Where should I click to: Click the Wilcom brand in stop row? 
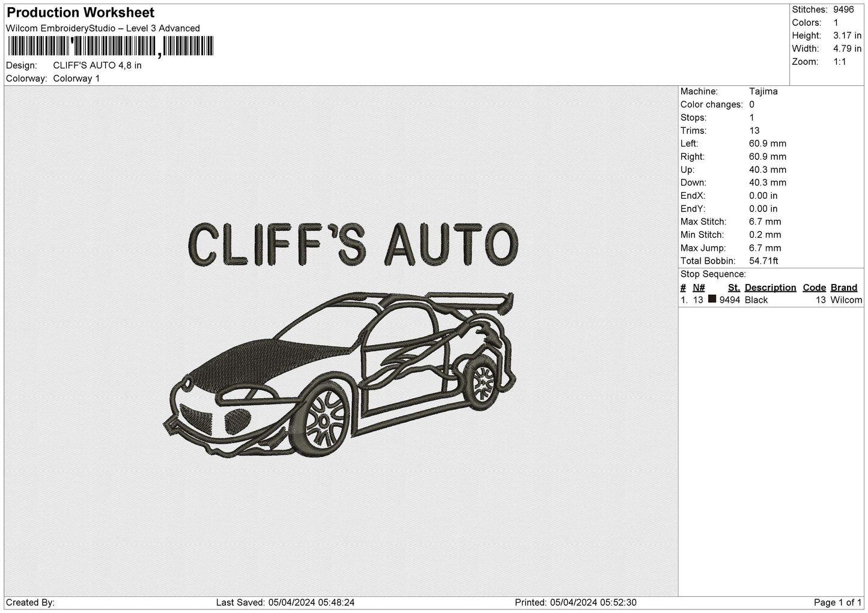(x=846, y=300)
